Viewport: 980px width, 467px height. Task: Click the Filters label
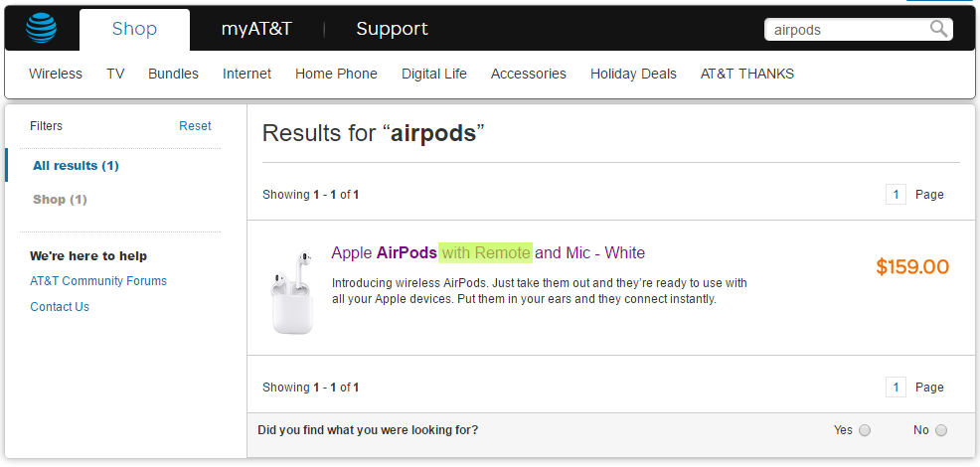click(x=47, y=125)
